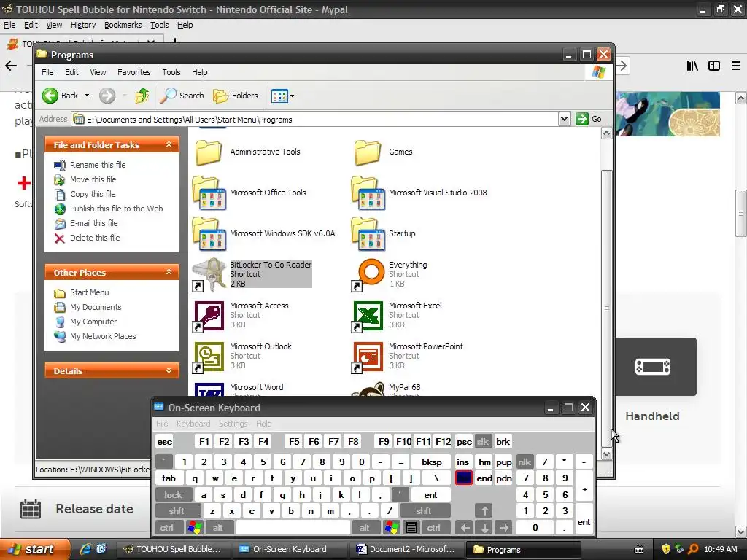
Task: Open My Computer under Other Places
Action: [93, 322]
